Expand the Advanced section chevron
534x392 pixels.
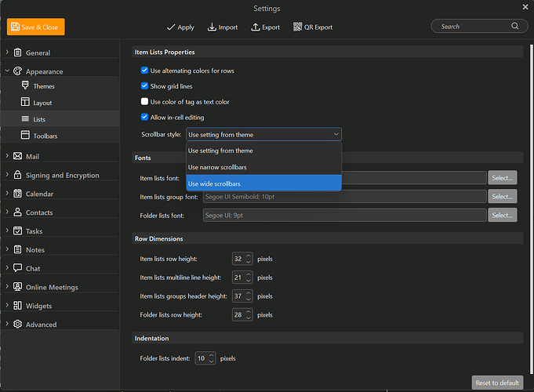click(7, 324)
